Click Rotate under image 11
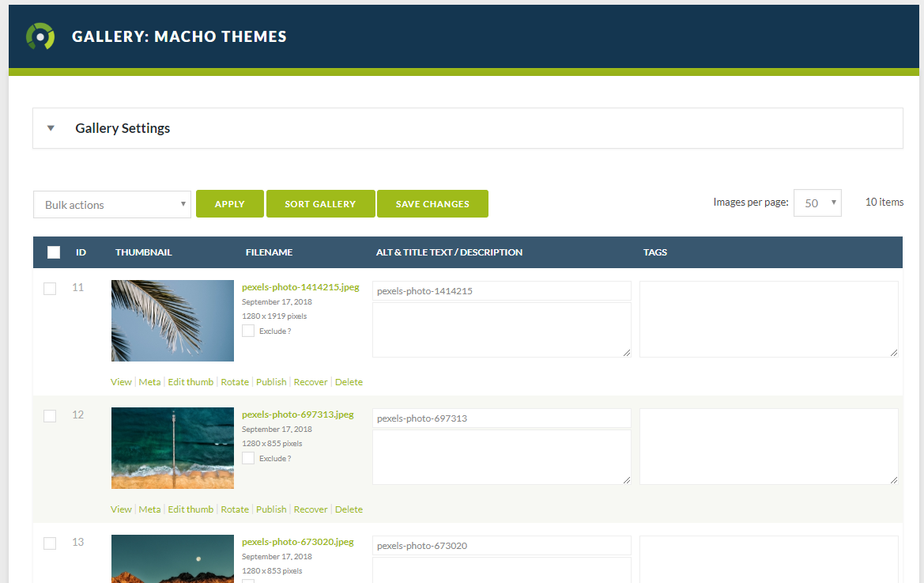Viewport: 924px width, 583px height. tap(235, 382)
